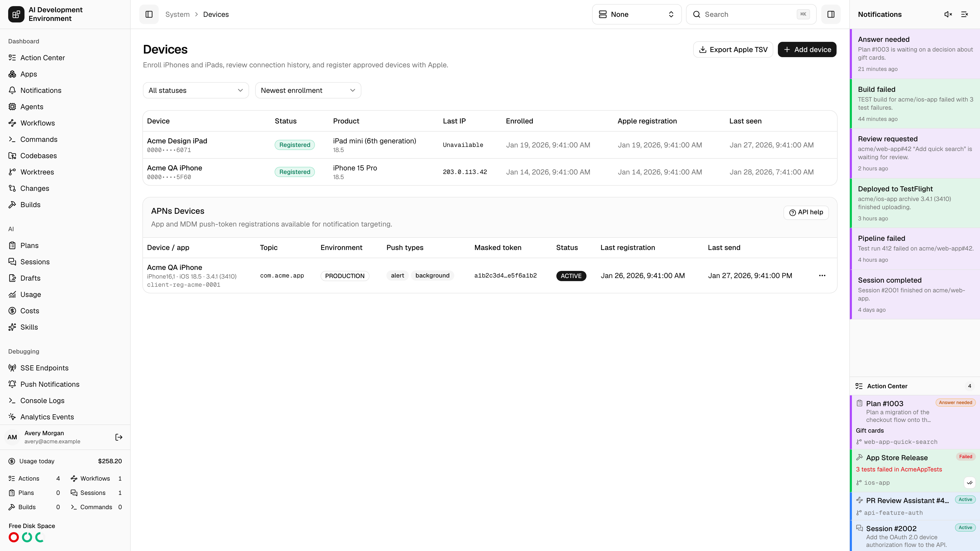This screenshot has width=980, height=551.
Task: Open the Build failed notification
Action: (915, 104)
